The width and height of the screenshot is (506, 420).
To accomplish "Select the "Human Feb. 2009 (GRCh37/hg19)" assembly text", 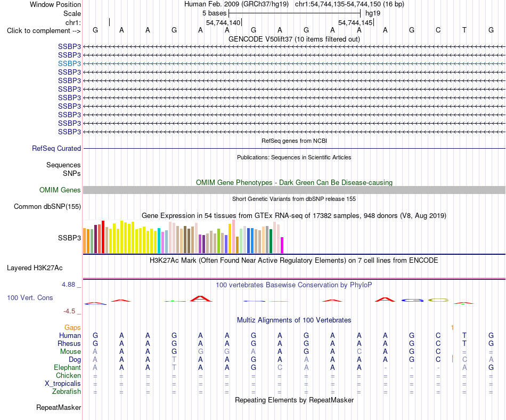I will point(238,4).
